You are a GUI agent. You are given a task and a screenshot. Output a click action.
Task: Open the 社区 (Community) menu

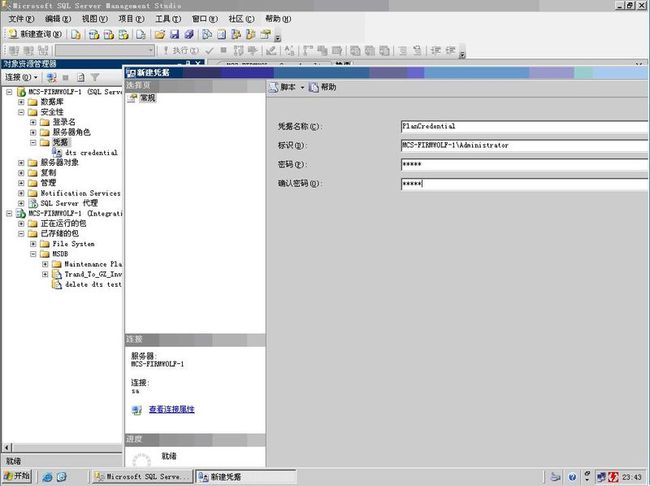(241, 19)
